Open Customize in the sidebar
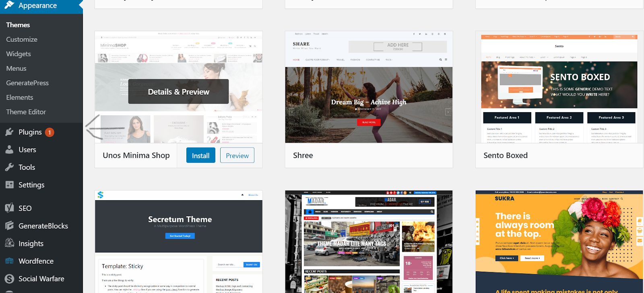 (x=22, y=39)
